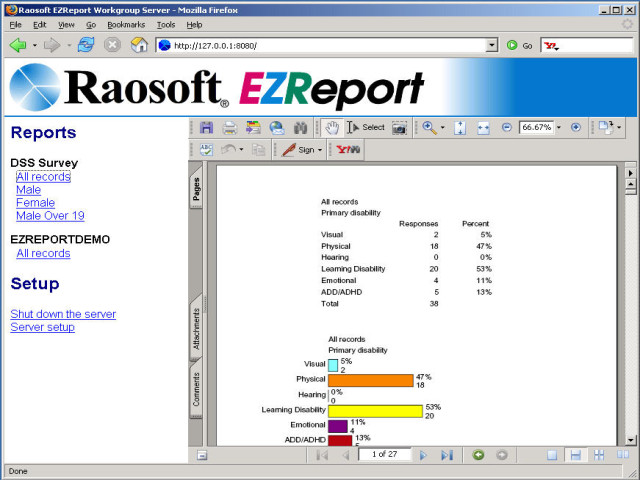Open the Sign button with pen icon
This screenshot has height=480, width=640.
[x=298, y=150]
